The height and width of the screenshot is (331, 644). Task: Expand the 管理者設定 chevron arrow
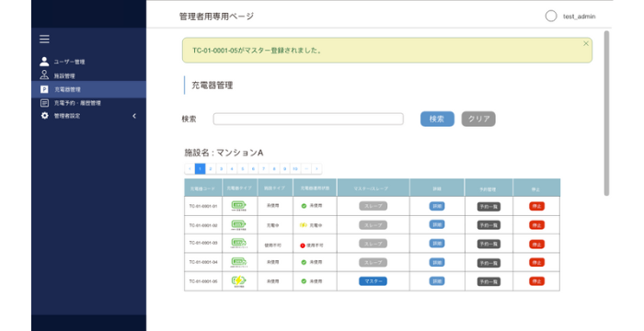click(134, 116)
